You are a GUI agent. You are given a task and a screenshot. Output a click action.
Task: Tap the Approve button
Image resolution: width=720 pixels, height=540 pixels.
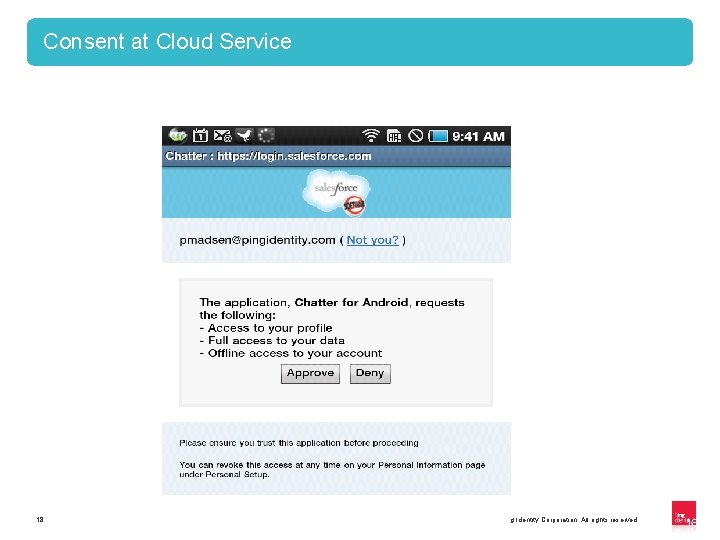point(310,373)
